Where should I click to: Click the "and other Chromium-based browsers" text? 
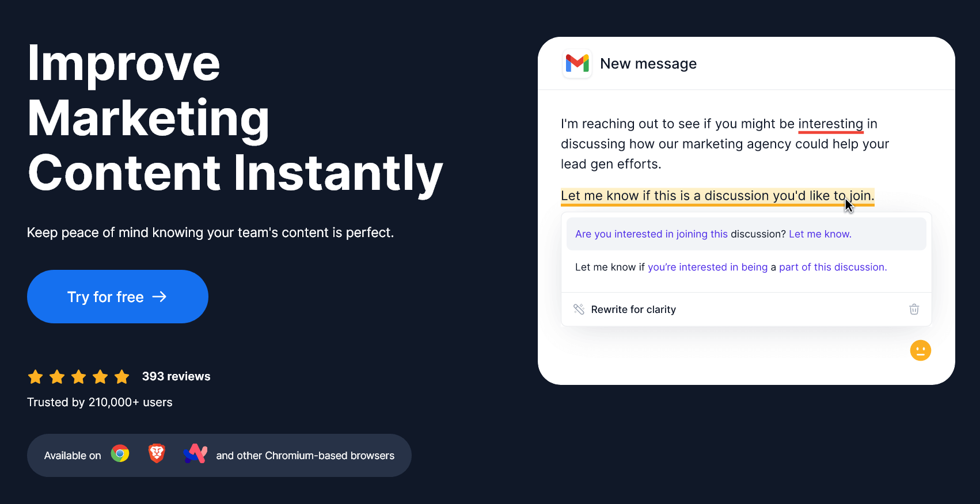[x=305, y=456]
